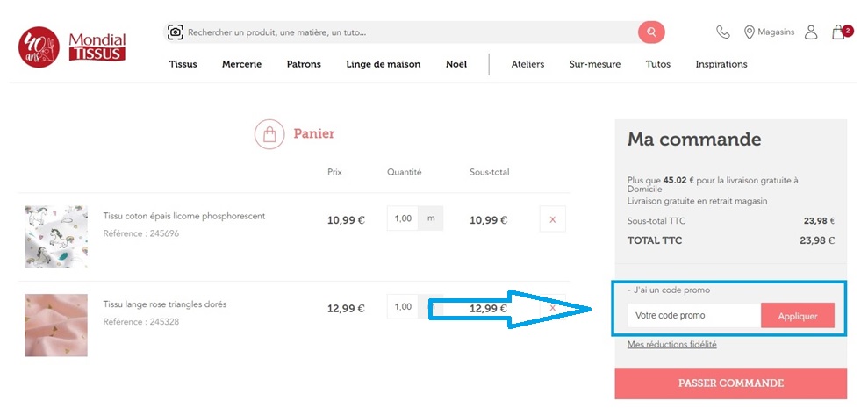
Task: Submit search with the magnifier button
Action: [x=651, y=32]
